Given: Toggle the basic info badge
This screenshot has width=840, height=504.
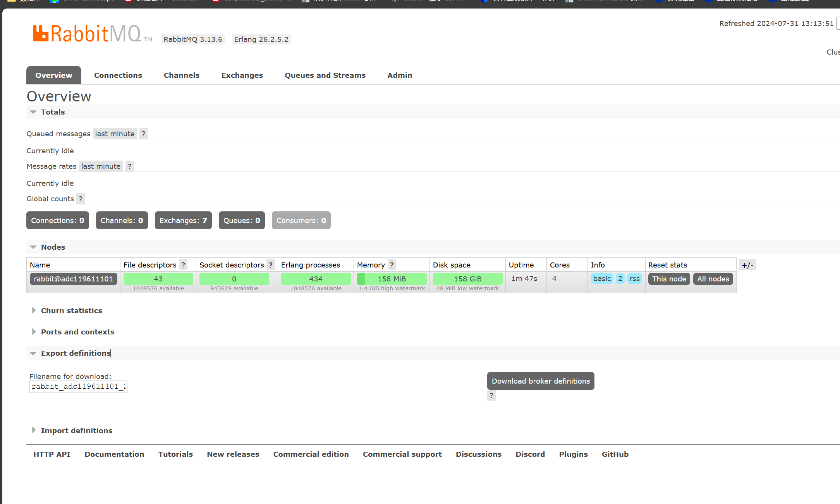Looking at the screenshot, I should pos(602,279).
